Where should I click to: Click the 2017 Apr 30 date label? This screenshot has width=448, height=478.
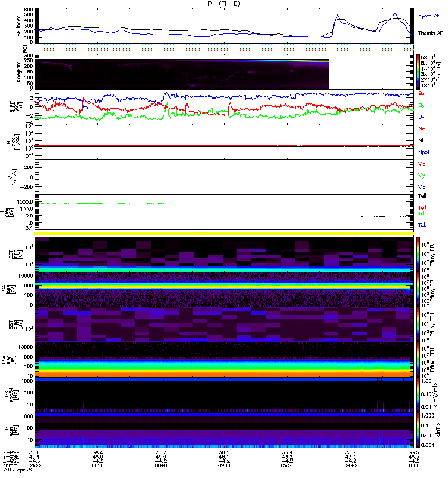(x=19, y=470)
